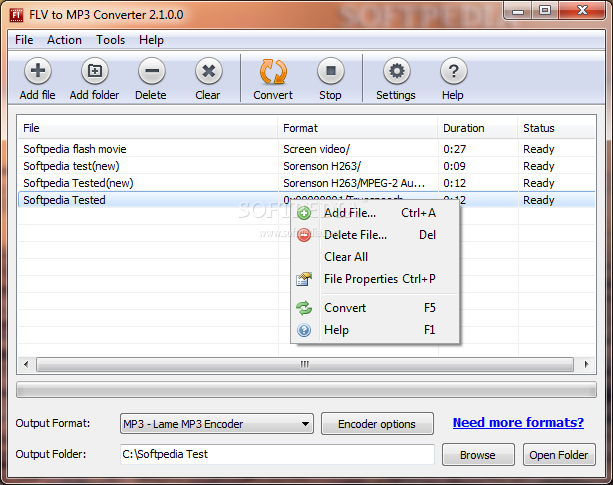Minimize the FLV to MP3 Converter window
The image size is (613, 485).
pos(518,11)
